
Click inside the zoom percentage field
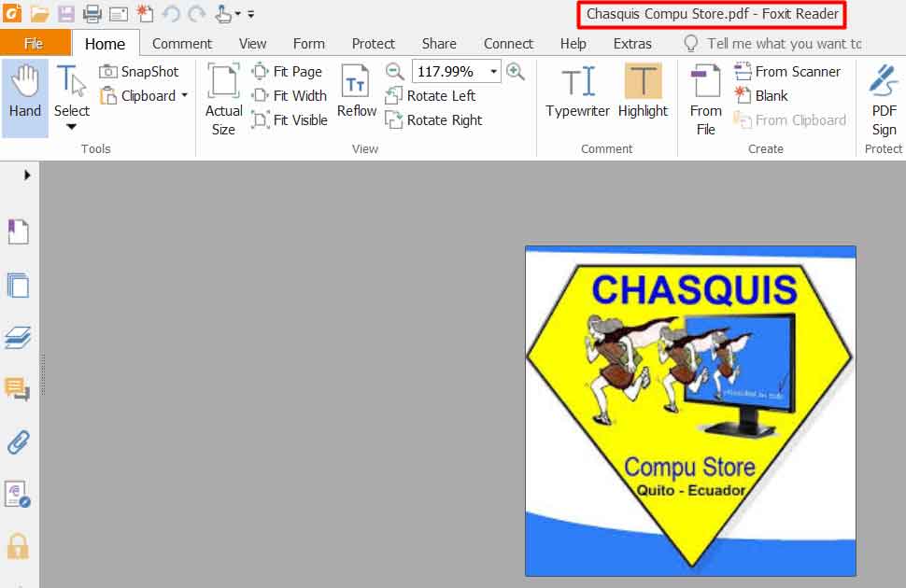pyautogui.click(x=449, y=72)
